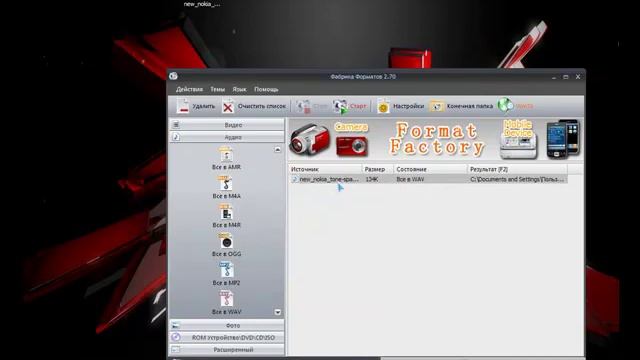This screenshot has height=360, width=640.
Task: Expand the Фото category section
Action: pyautogui.click(x=227, y=325)
